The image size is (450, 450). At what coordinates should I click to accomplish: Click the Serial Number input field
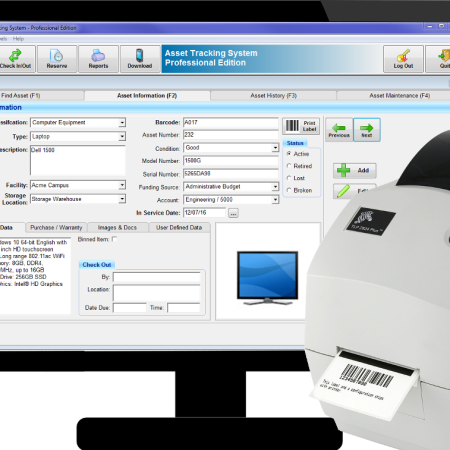tap(231, 174)
